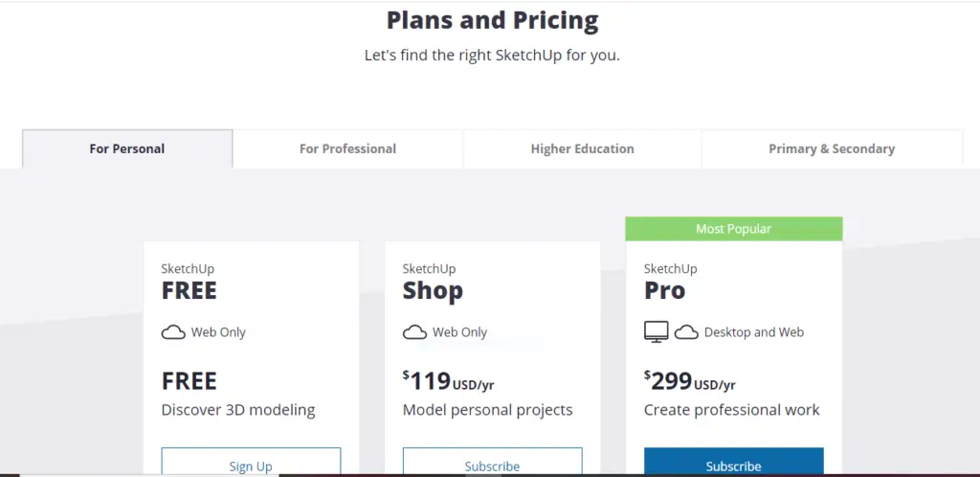Click the cloud icon in the FREE plan
Image resolution: width=980 pixels, height=477 pixels.
click(173, 332)
